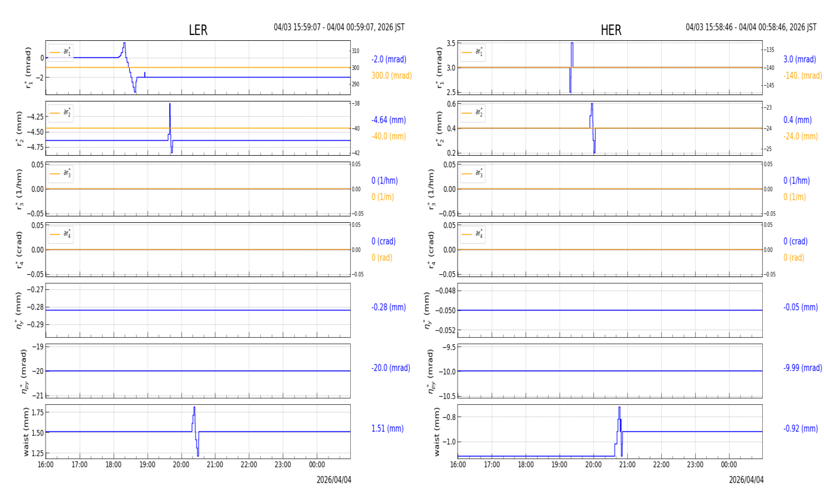Click the ∂r4* legend in the HER plot
This screenshot has width=824, height=504.
[473, 235]
